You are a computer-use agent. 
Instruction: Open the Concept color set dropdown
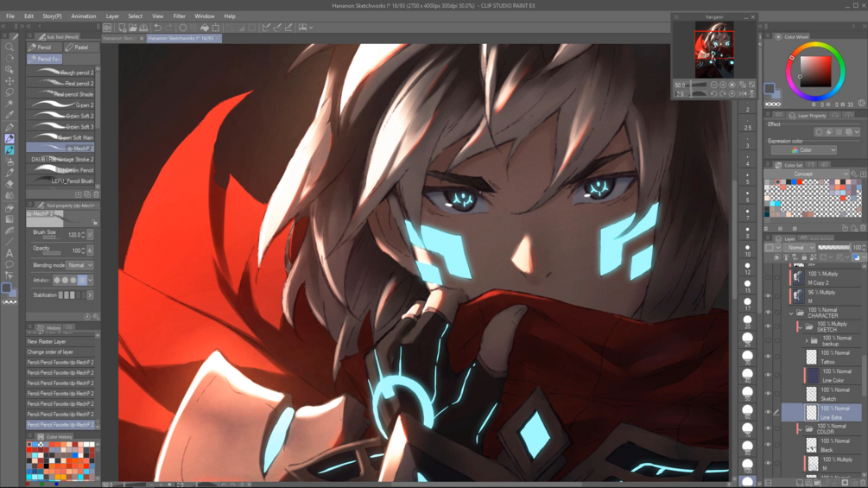coord(807,174)
